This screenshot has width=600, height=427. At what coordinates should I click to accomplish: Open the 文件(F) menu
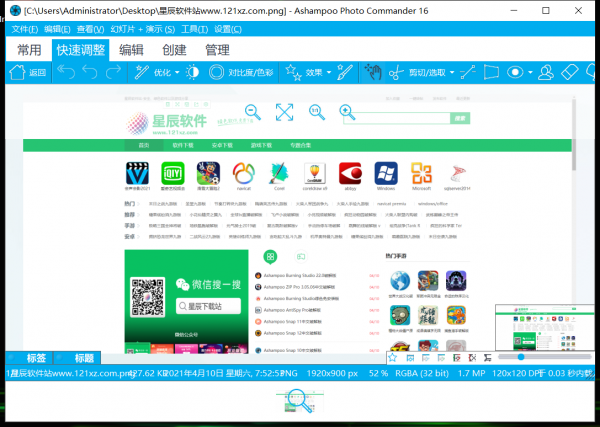24,29
